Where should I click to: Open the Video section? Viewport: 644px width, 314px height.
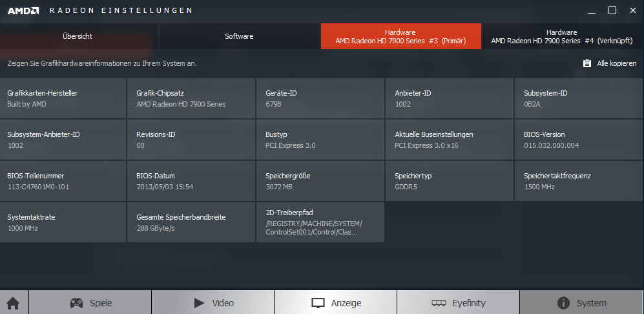pyautogui.click(x=213, y=303)
